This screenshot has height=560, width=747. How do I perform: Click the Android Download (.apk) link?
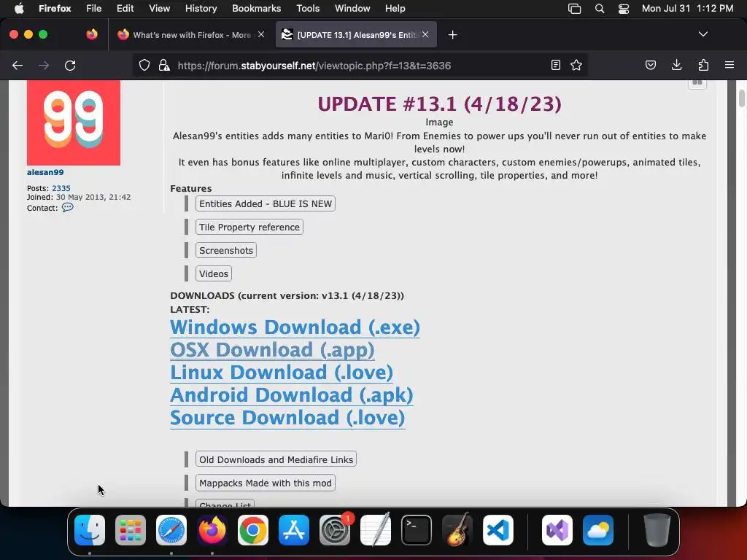[292, 395]
